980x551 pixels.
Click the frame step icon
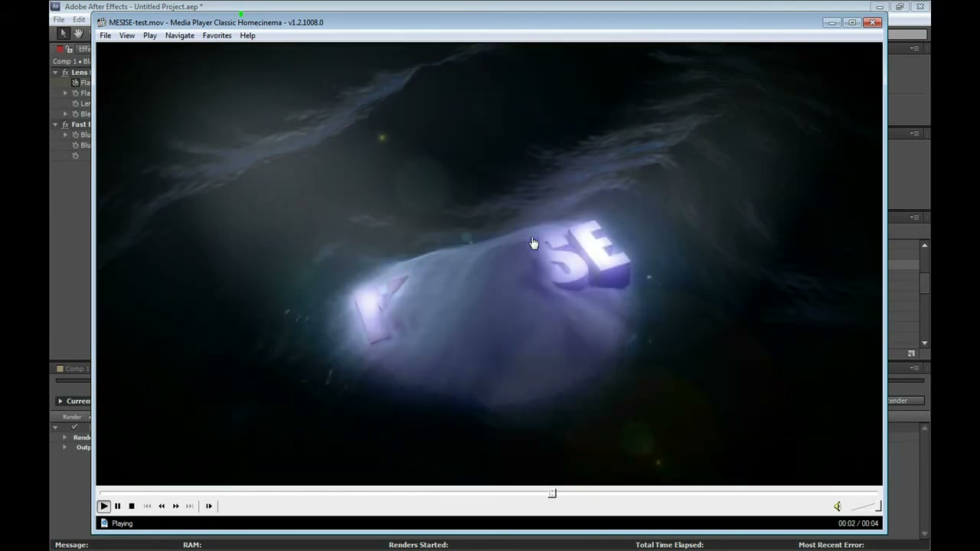point(208,506)
